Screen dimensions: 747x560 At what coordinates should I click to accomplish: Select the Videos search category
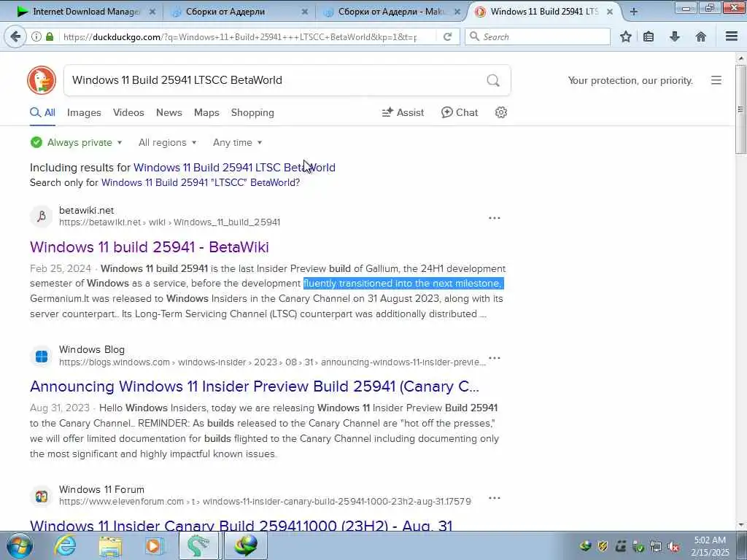(x=128, y=113)
